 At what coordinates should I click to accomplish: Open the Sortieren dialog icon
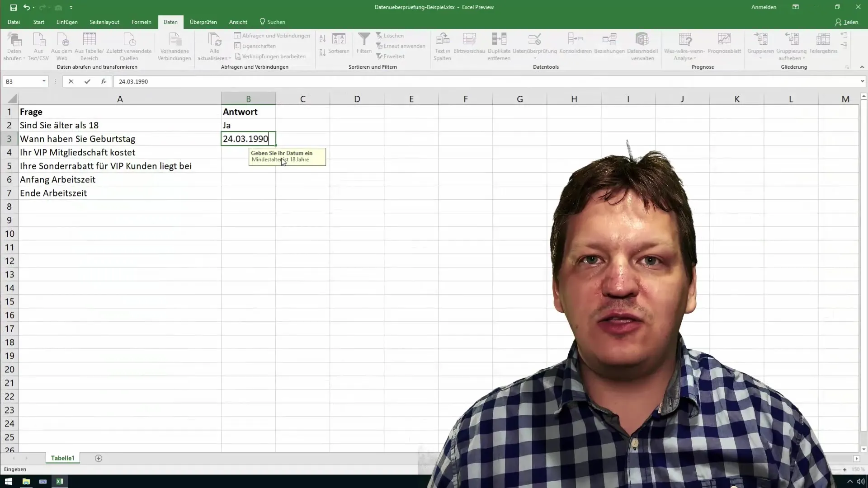tap(339, 43)
